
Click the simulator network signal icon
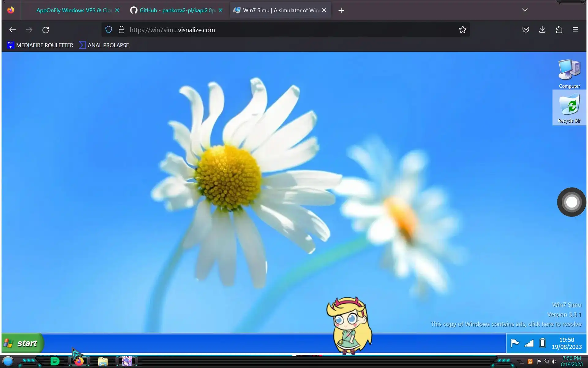(x=529, y=343)
